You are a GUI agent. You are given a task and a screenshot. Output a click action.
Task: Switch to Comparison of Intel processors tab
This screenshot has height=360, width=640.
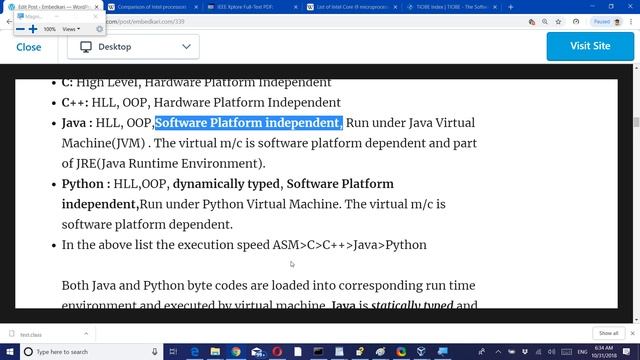(152, 7)
